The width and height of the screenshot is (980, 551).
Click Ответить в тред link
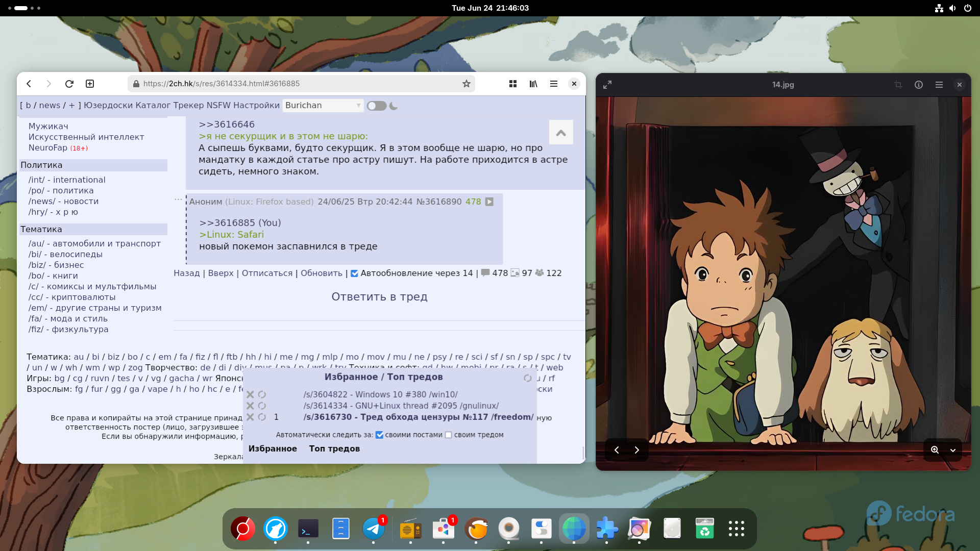379,297
